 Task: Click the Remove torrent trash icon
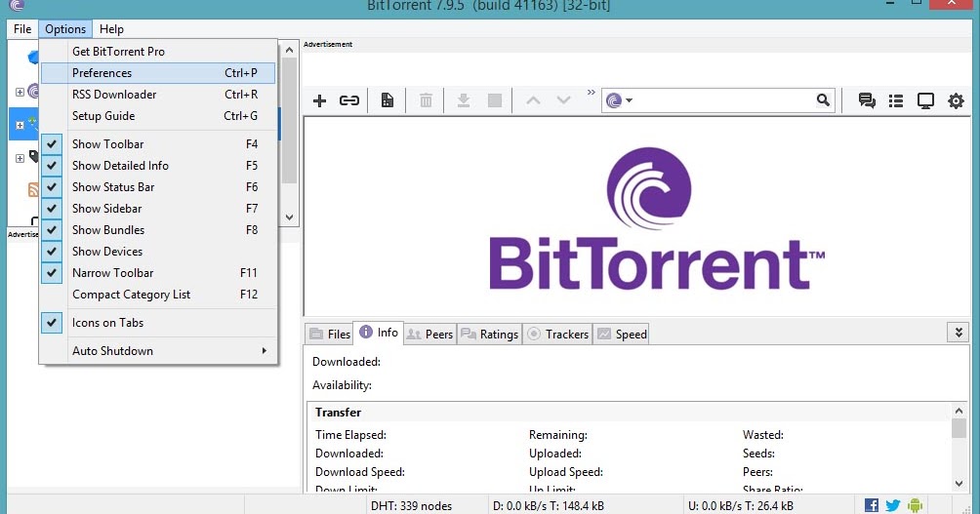(x=426, y=100)
